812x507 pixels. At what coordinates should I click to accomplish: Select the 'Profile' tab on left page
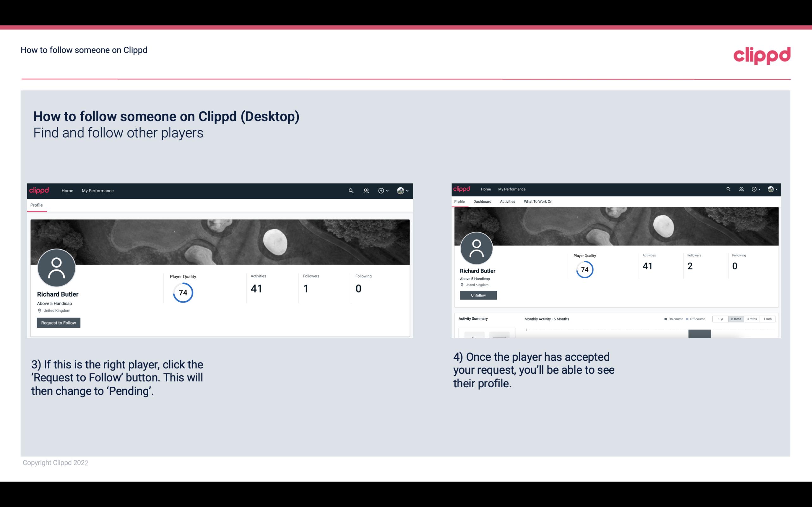point(36,204)
